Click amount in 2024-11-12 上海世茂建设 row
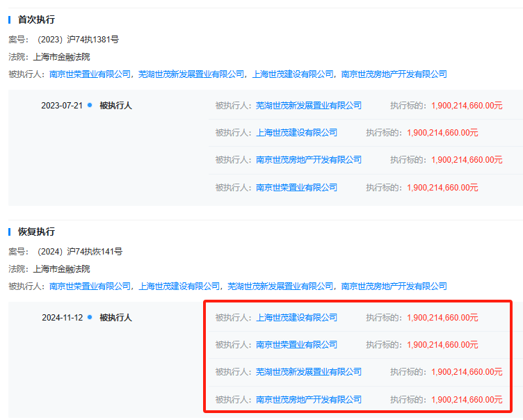 [442, 318]
